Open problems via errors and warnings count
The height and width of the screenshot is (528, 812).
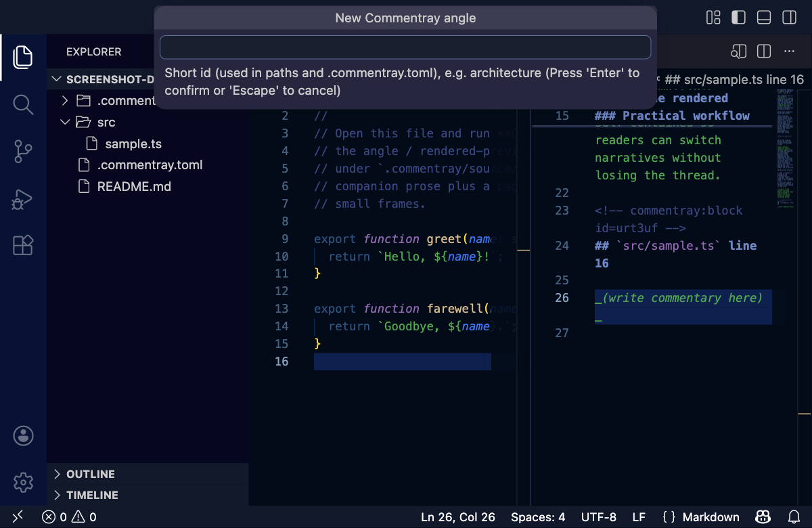(70, 517)
